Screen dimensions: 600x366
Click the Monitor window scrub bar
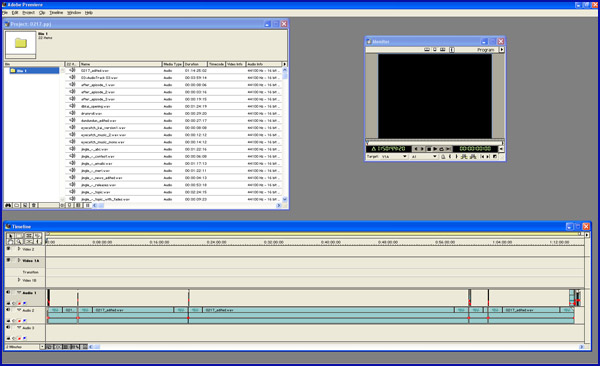[434, 142]
